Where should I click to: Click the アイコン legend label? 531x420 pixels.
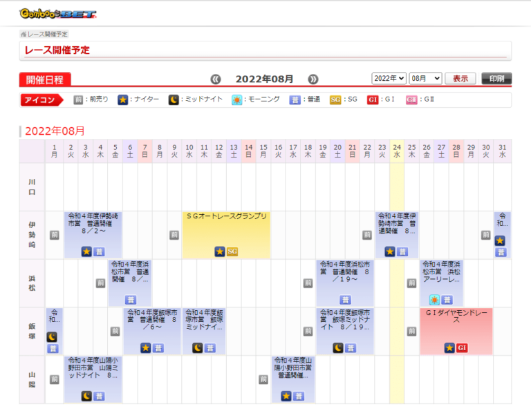(x=40, y=99)
